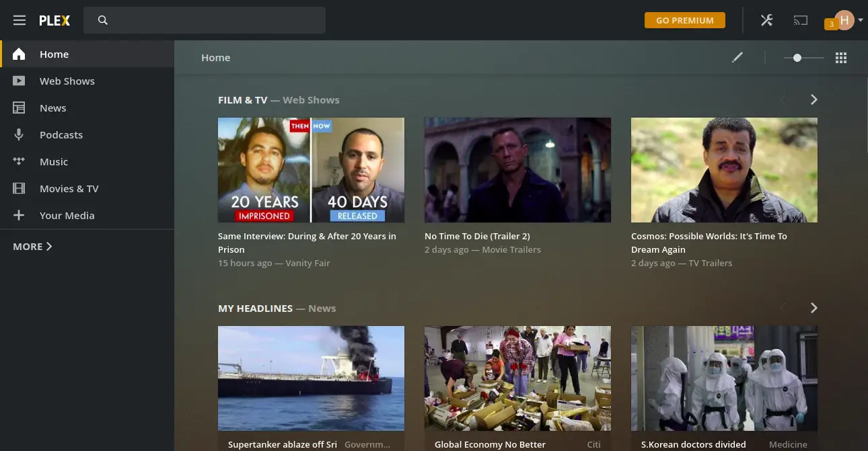Click the News newspaper icon

(19, 108)
